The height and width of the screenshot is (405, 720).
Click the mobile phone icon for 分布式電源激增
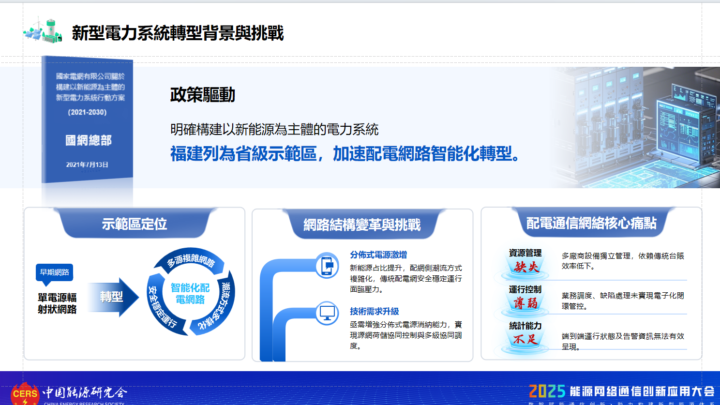point(328,266)
